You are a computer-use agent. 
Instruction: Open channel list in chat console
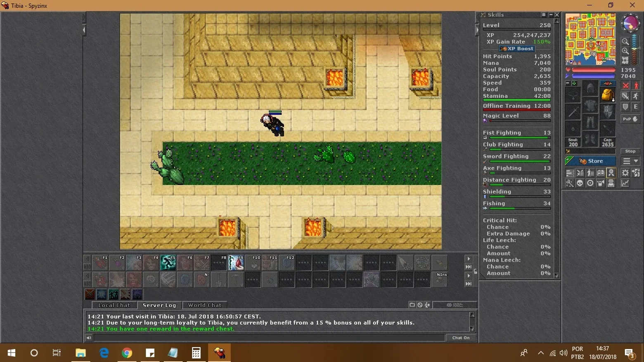pos(412,305)
